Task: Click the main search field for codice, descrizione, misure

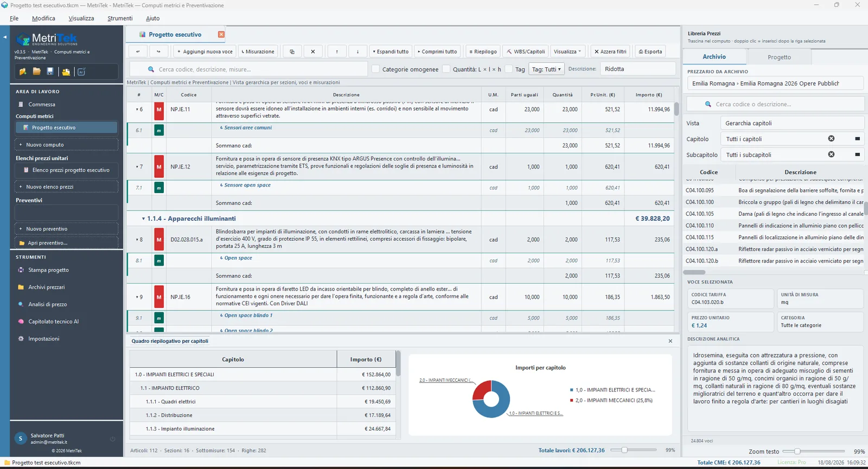Action: coord(248,69)
